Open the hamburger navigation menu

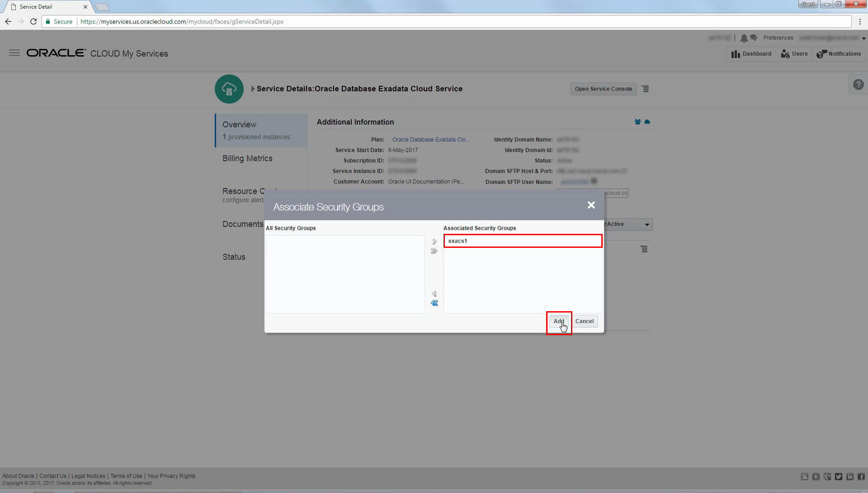click(x=14, y=53)
